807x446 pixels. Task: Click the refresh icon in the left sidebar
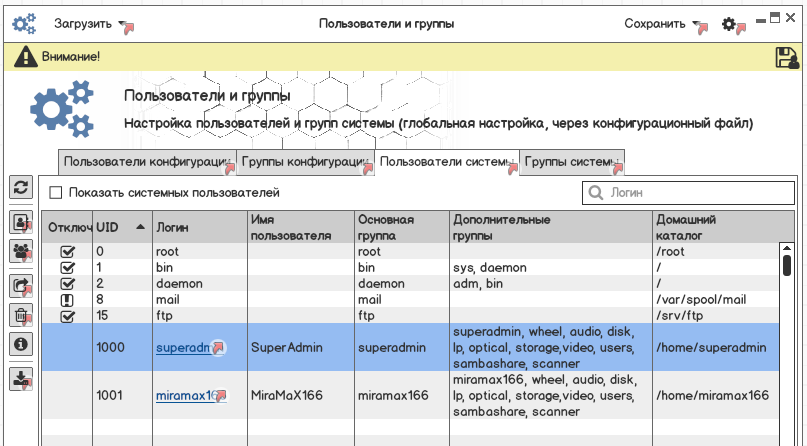click(x=21, y=187)
